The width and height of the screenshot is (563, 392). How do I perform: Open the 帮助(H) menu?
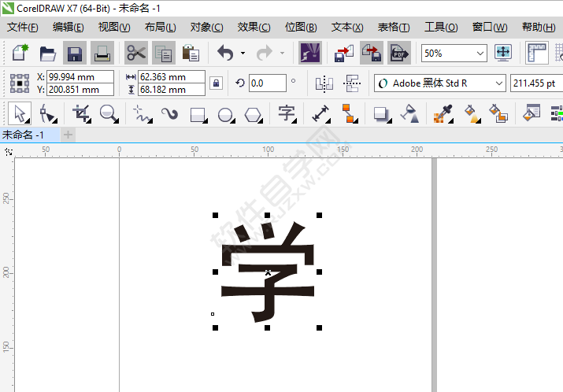539,28
